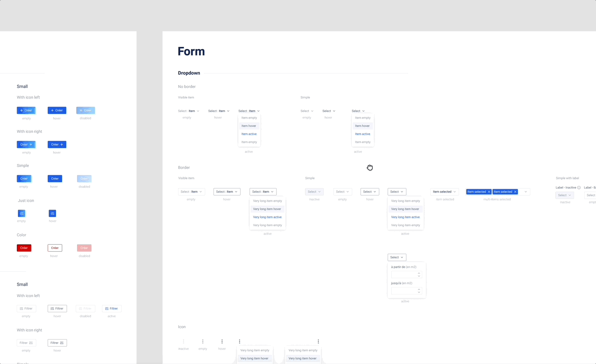This screenshot has height=364, width=596.
Task: Click the disabled Filtrer button
Action: 85,308
